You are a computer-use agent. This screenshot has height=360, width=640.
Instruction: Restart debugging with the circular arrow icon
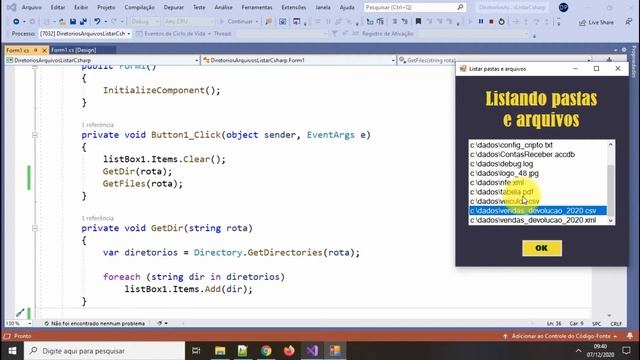(x=501, y=21)
